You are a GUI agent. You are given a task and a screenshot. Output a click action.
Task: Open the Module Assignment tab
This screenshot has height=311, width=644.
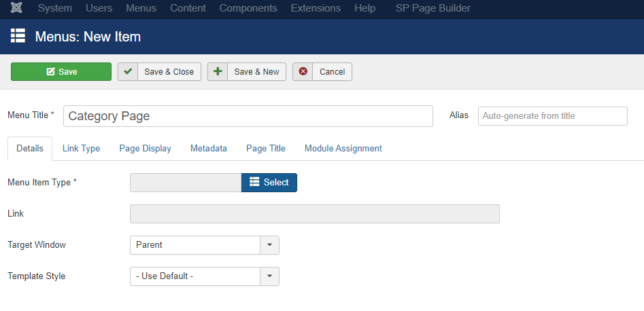click(x=343, y=149)
